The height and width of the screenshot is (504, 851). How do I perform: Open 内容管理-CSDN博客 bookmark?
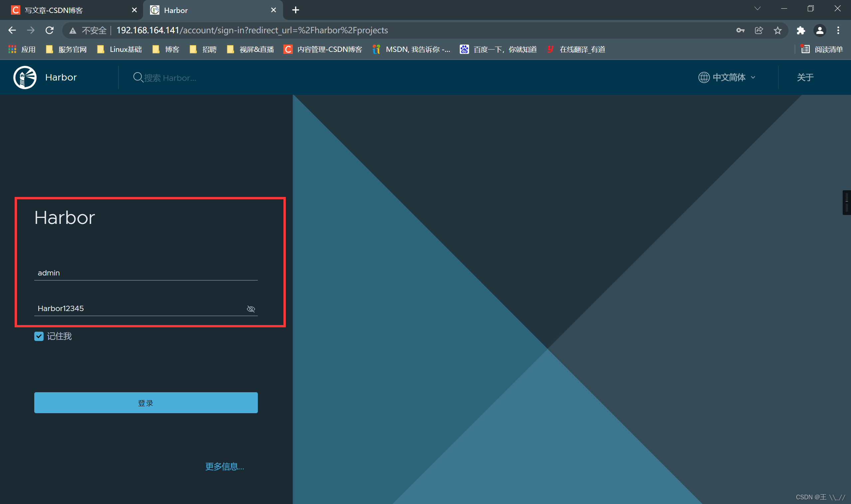pyautogui.click(x=323, y=50)
